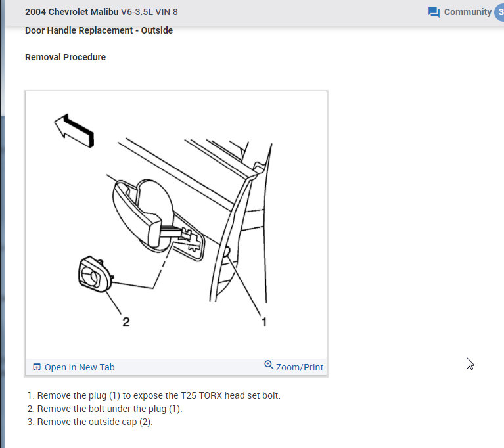Click step 1 about T25 TORX bolt
504x448 pixels.
pos(154,395)
